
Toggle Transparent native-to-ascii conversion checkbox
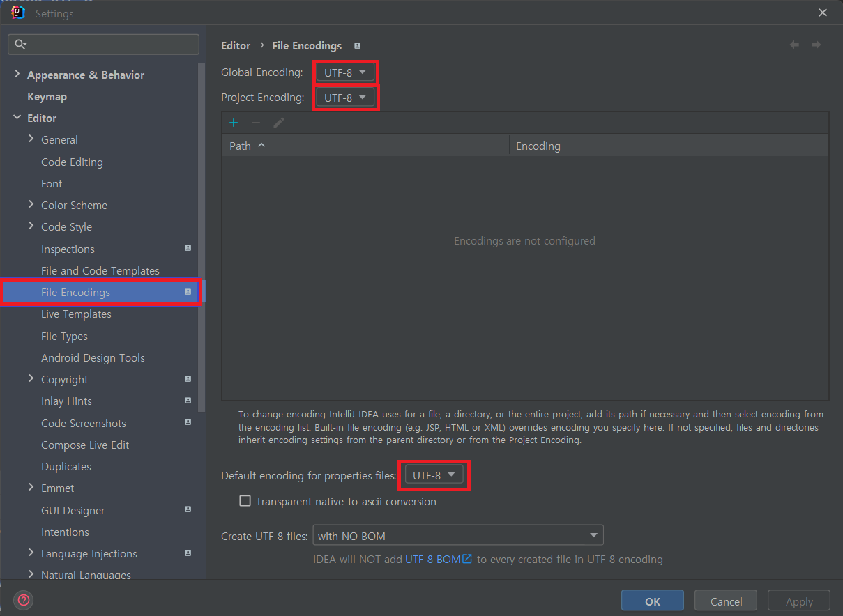245,501
